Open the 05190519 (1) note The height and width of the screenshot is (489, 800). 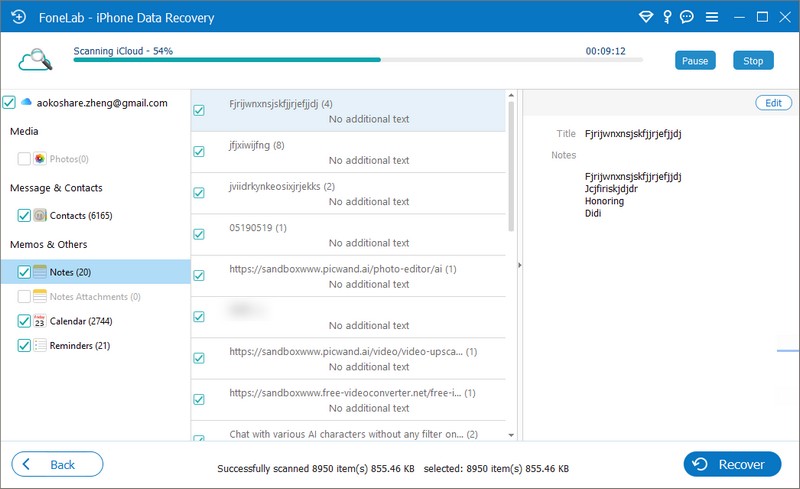348,235
